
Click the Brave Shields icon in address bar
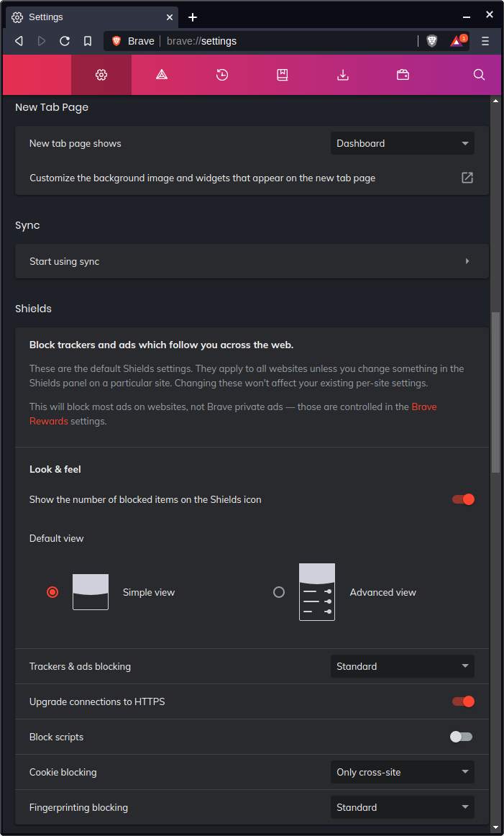tap(431, 41)
